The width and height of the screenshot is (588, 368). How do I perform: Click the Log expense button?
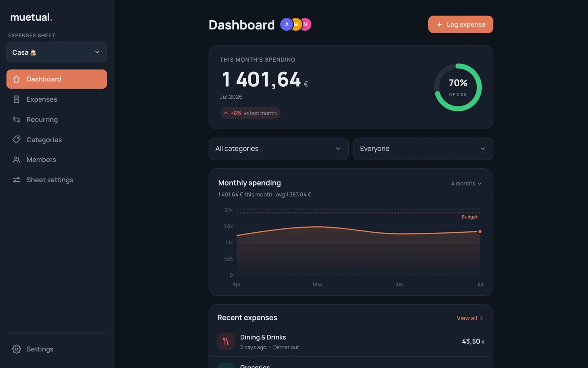[461, 24]
